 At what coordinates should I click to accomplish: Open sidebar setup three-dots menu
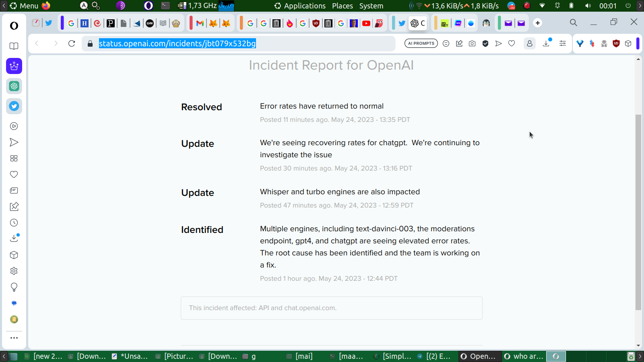pyautogui.click(x=14, y=338)
